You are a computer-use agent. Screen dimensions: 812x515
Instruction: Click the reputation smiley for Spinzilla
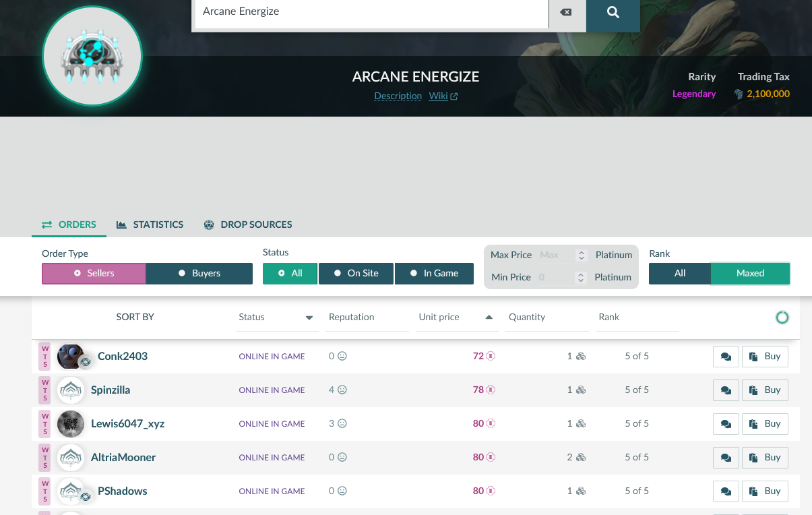tap(342, 390)
